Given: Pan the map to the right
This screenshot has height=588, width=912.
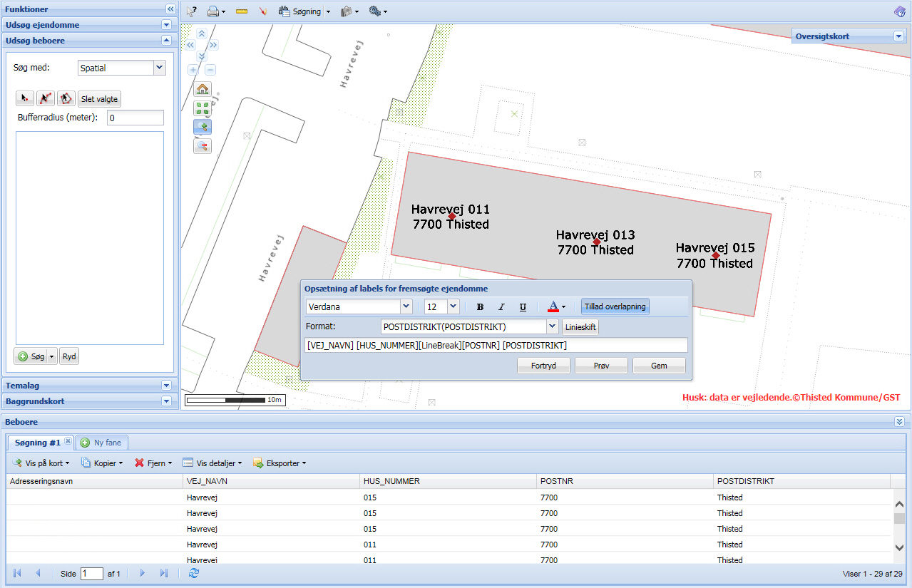Looking at the screenshot, I should point(213,45).
